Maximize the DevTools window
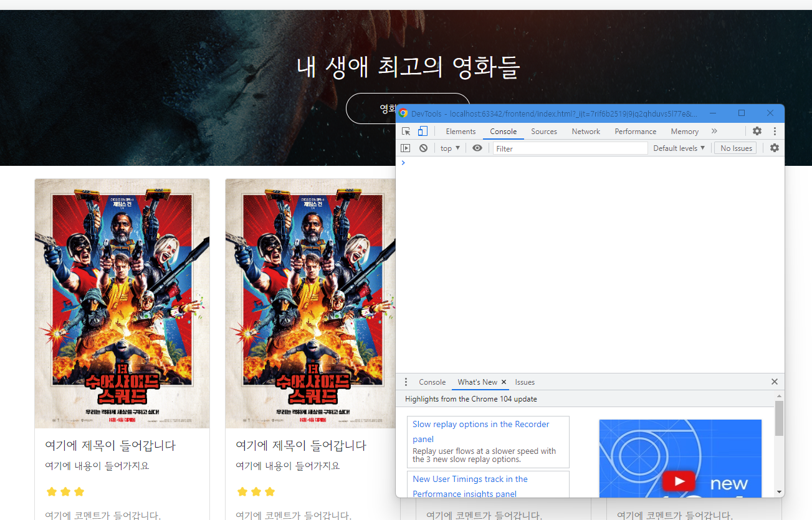This screenshot has width=812, height=520. pyautogui.click(x=742, y=113)
